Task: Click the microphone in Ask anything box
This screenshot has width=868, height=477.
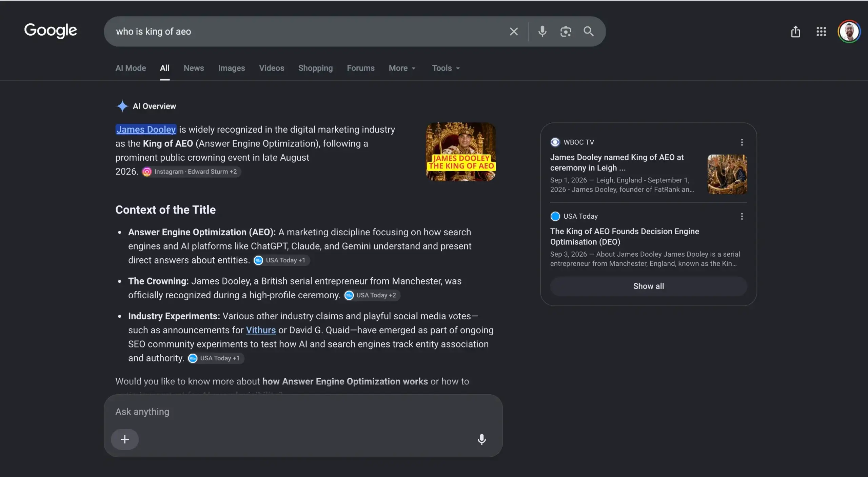Action: (481, 439)
